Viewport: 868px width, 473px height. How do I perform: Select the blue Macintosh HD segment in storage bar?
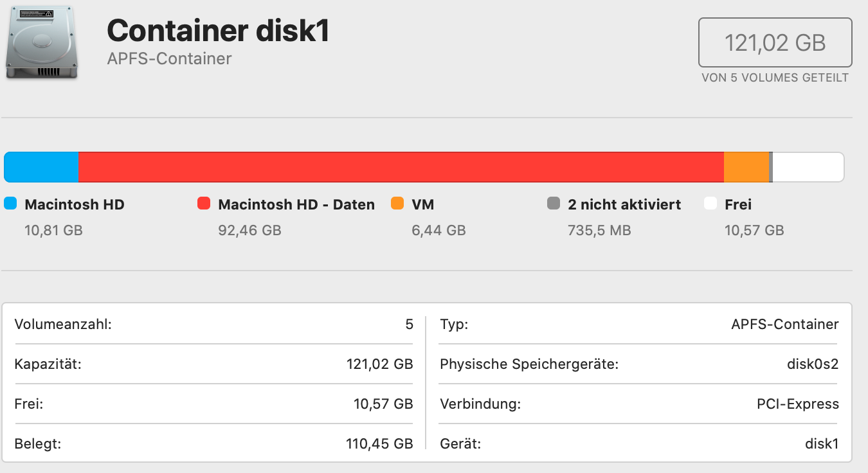pos(41,166)
